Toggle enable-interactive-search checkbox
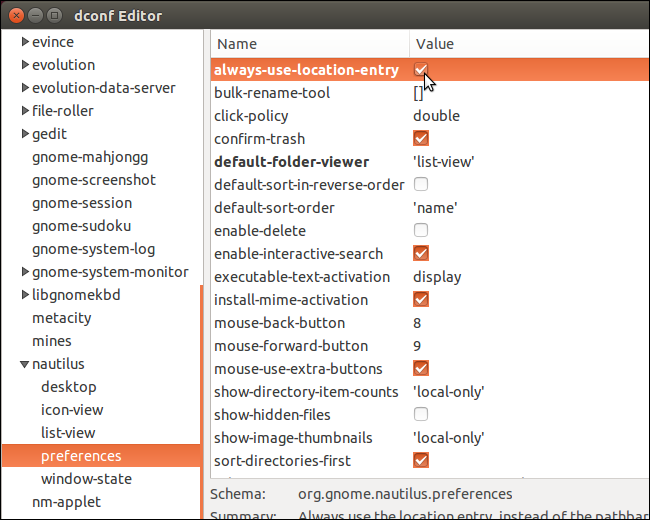Viewport: 650px width, 520px height. 420,253
